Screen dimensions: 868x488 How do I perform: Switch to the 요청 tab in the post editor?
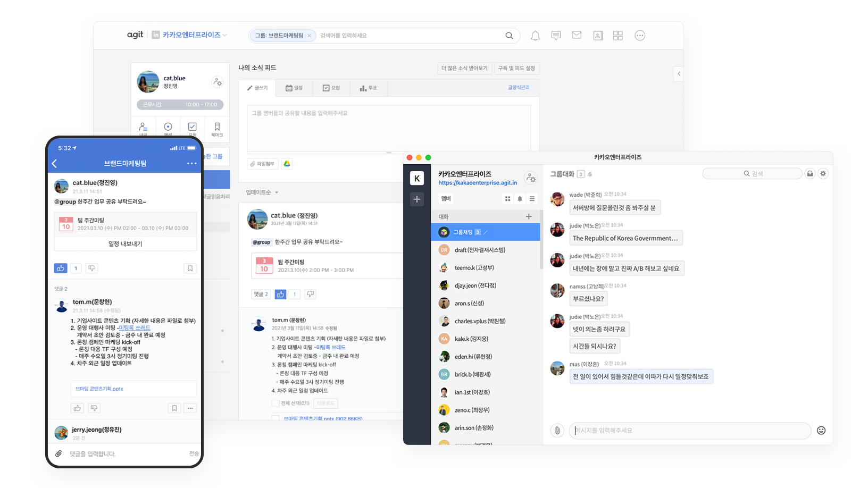331,88
